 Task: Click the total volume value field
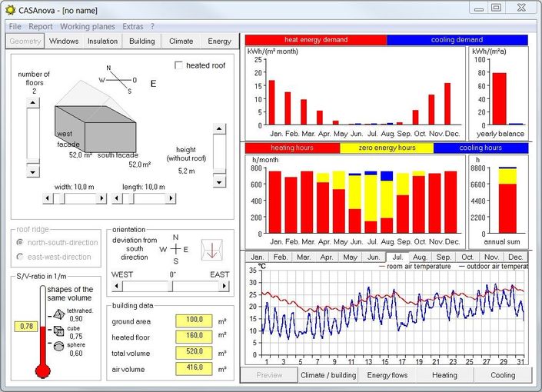(194, 352)
